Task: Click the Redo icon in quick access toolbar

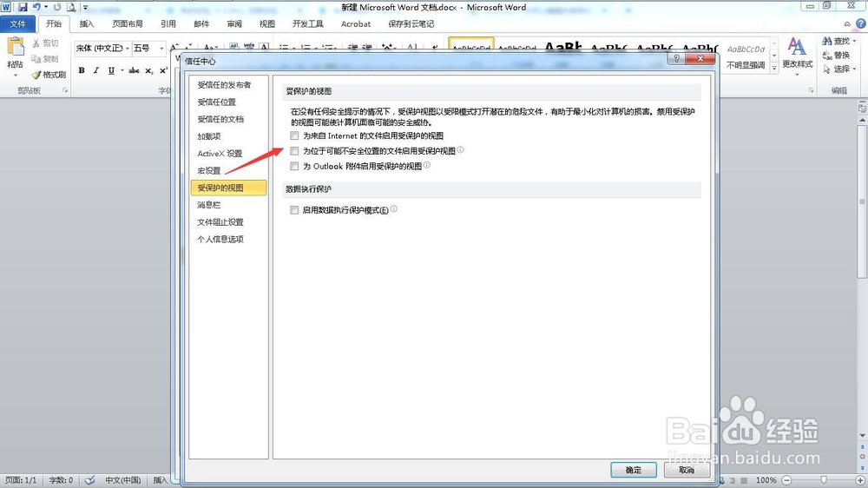Action: pos(57,7)
